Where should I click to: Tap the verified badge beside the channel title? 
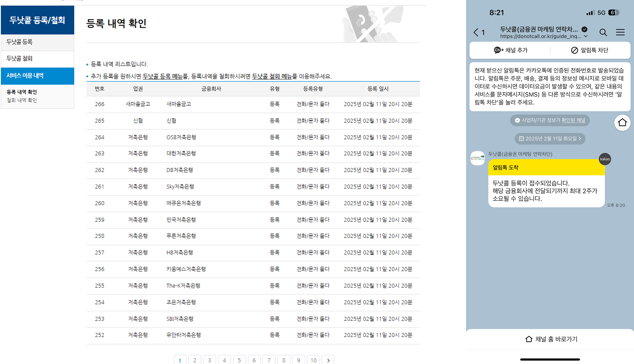[x=584, y=29]
